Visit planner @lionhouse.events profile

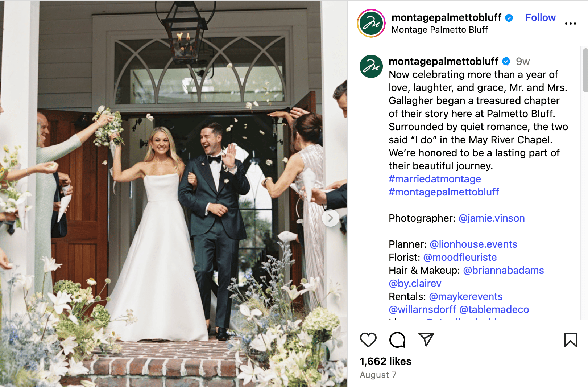(473, 244)
